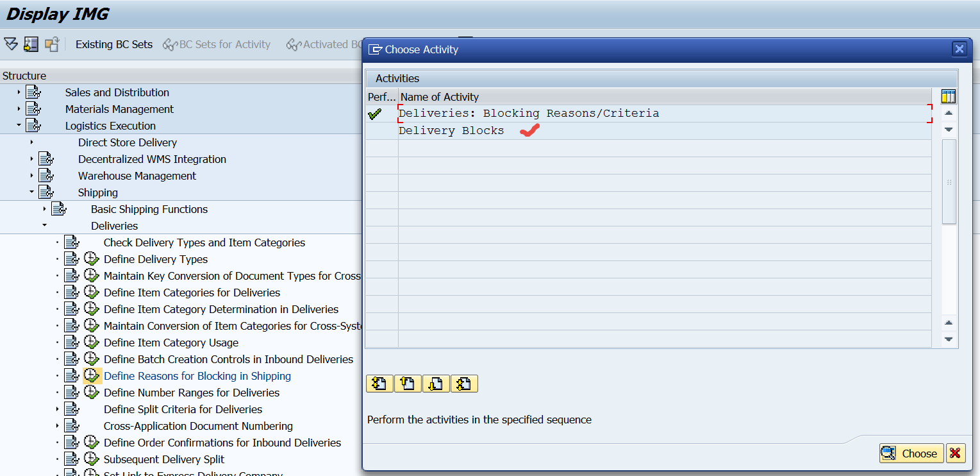Click the clock icon next to Subsequent Delivery Split
Viewport: 980px width, 476px height.
[91, 459]
